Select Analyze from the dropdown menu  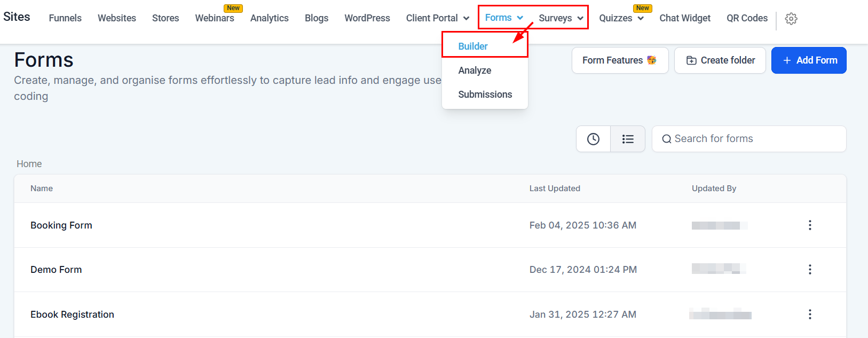point(475,70)
